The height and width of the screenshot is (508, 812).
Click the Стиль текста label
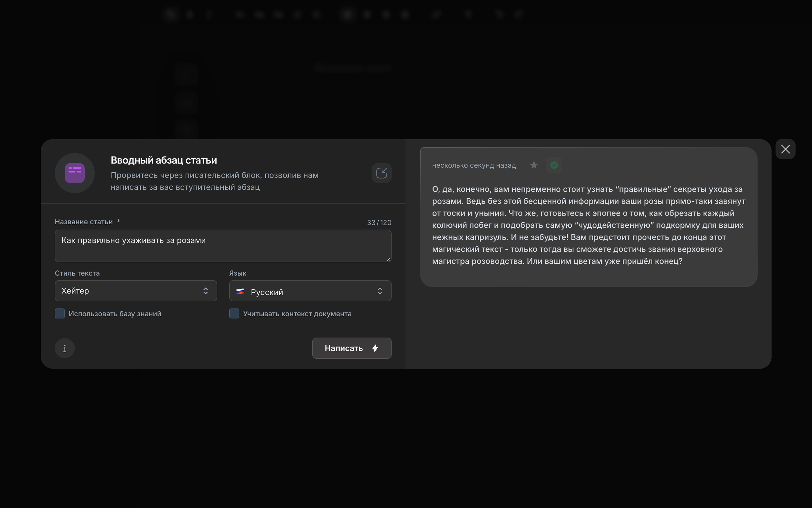coord(77,273)
